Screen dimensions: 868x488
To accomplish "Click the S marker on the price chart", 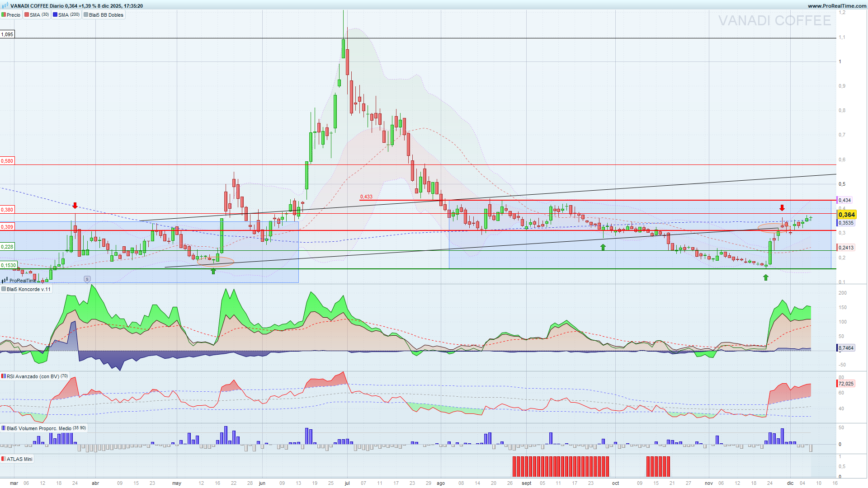I will click(x=87, y=279).
